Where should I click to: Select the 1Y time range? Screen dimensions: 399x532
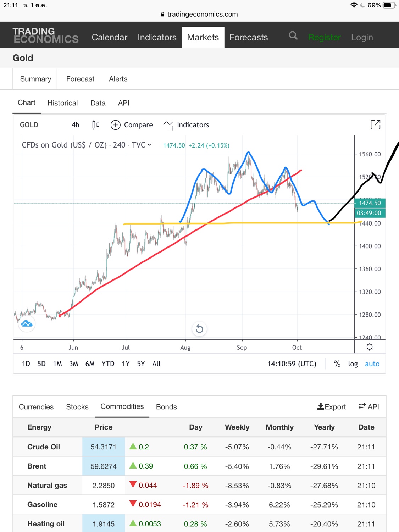126,364
